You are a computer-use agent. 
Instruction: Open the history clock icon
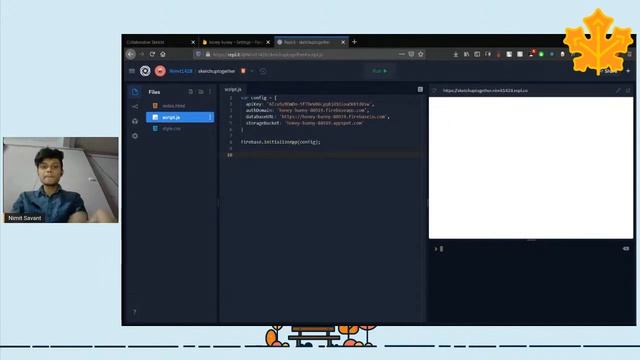[x=263, y=71]
